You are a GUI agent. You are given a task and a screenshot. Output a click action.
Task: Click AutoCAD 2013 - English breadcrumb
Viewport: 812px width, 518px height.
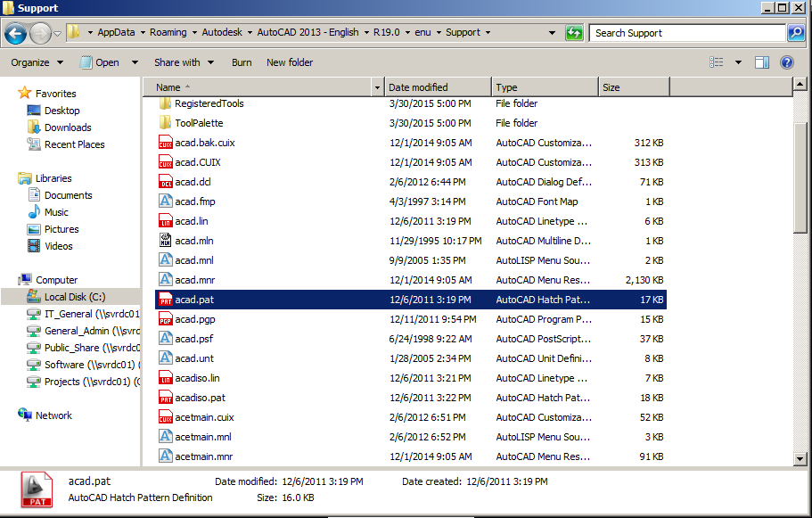tap(308, 32)
